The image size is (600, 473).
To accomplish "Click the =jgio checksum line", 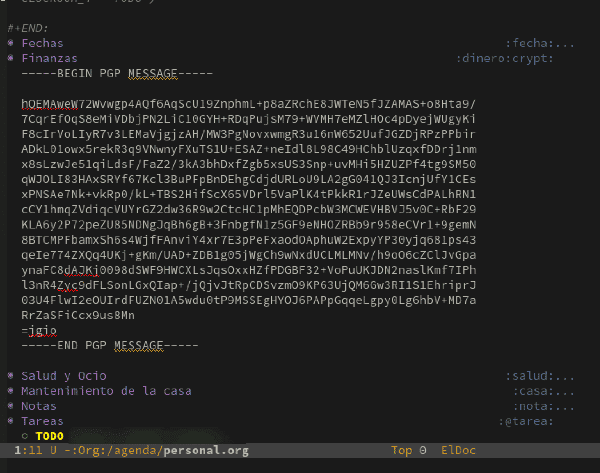I will click(39, 330).
